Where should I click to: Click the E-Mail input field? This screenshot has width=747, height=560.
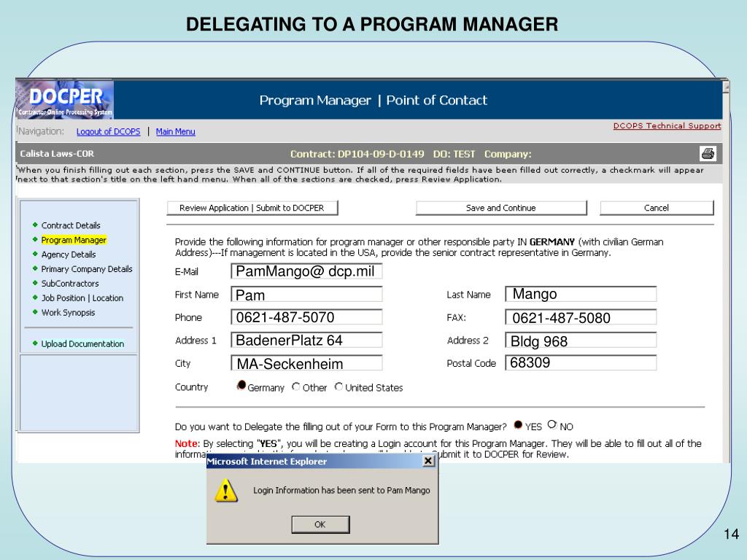point(306,271)
